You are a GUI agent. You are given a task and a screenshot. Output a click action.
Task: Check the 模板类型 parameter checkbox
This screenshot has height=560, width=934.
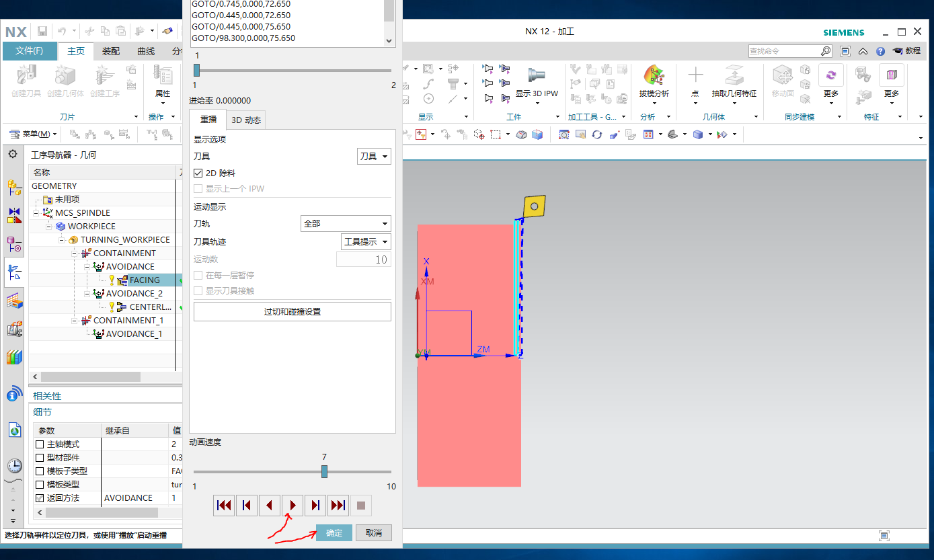tap(40, 485)
